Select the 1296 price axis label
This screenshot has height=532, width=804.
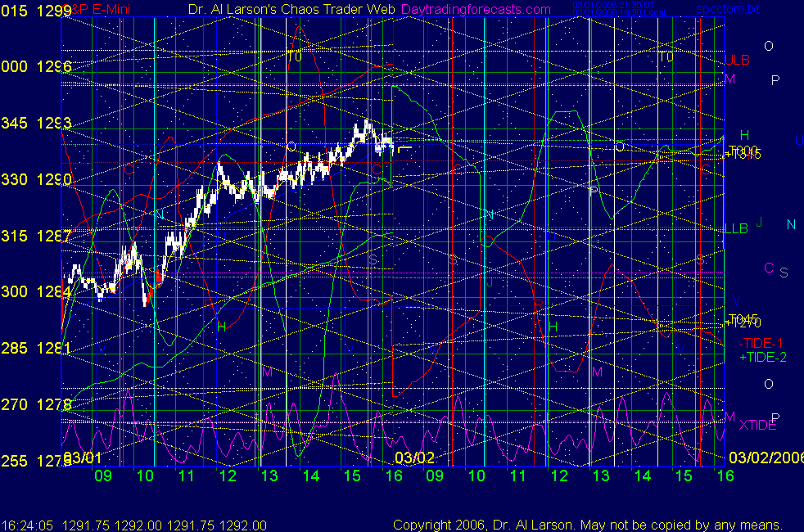coord(54,66)
